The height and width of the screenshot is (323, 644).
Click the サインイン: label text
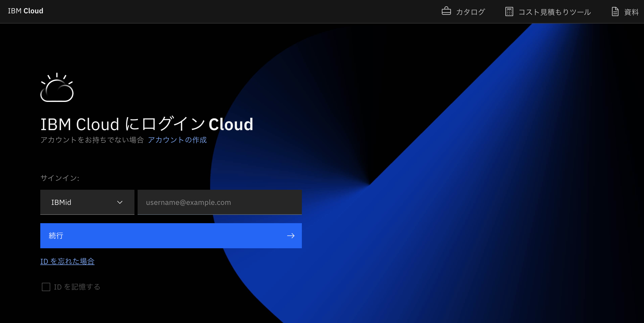60,178
